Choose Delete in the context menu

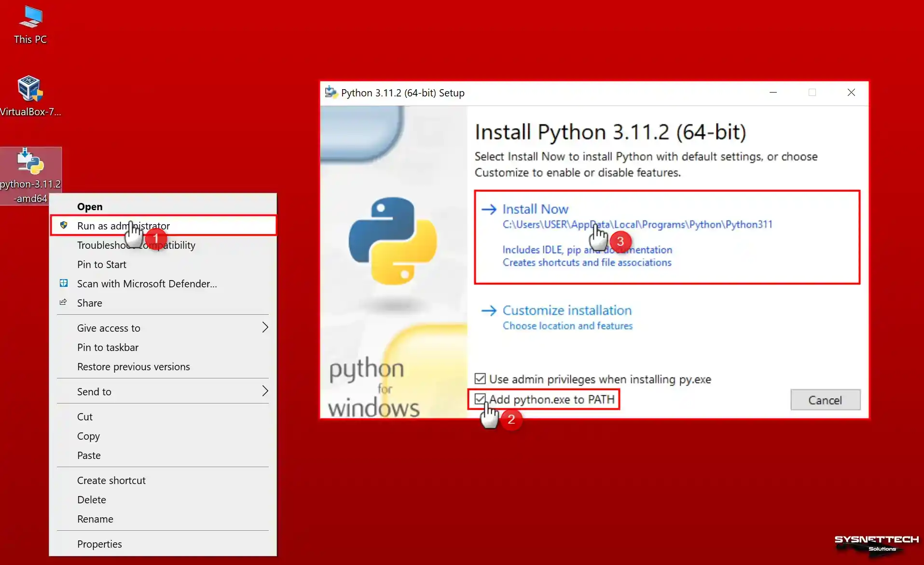163,499
